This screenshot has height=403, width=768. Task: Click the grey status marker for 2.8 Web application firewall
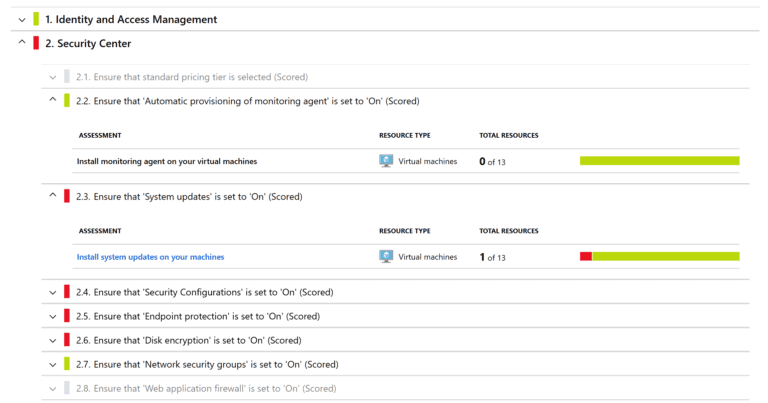(x=67, y=388)
